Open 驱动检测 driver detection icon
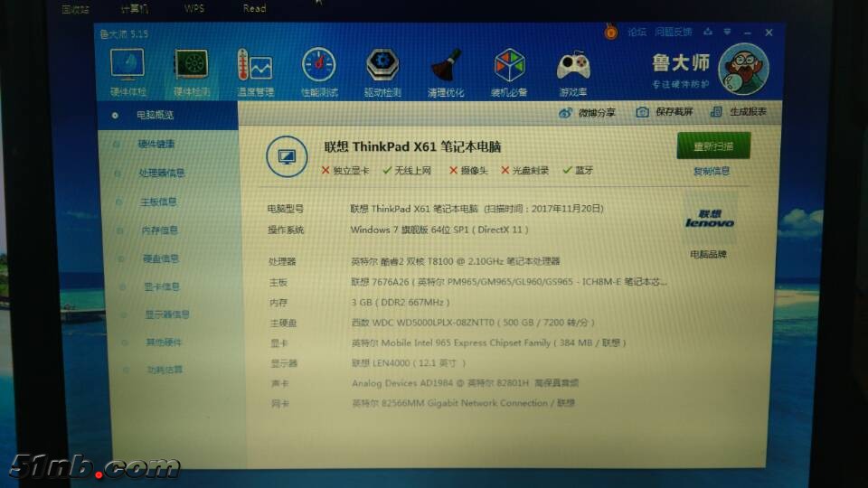Screen dimensions: 868x488 tap(382, 72)
